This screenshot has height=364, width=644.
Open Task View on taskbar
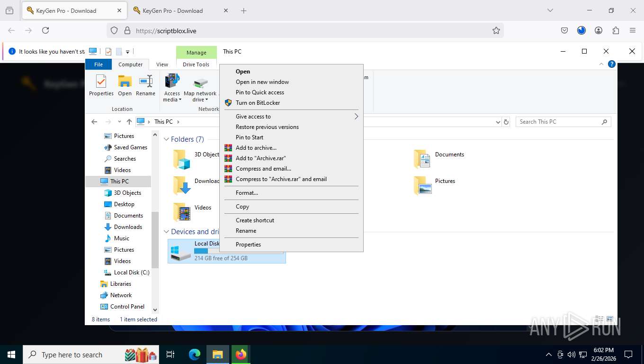(x=170, y=354)
